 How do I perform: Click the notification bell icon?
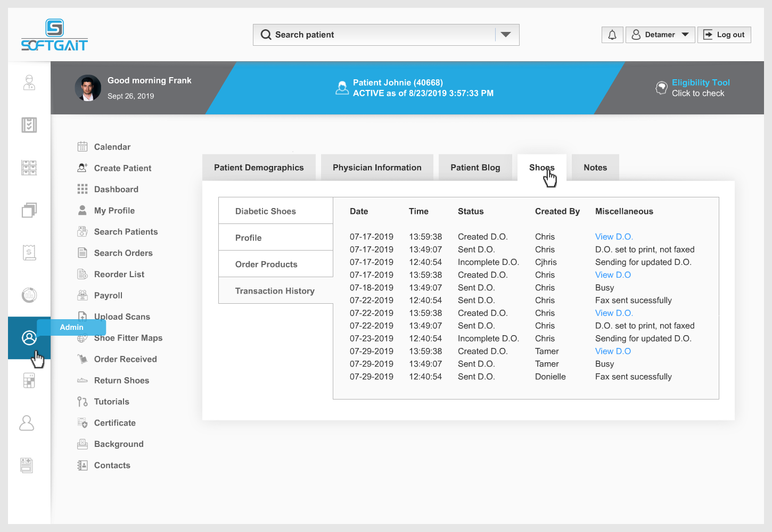click(612, 35)
